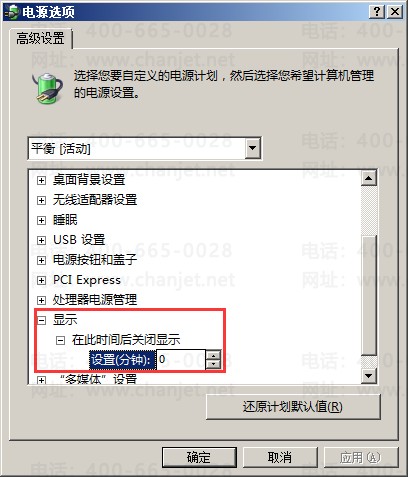Click the 确定 button

(199, 457)
